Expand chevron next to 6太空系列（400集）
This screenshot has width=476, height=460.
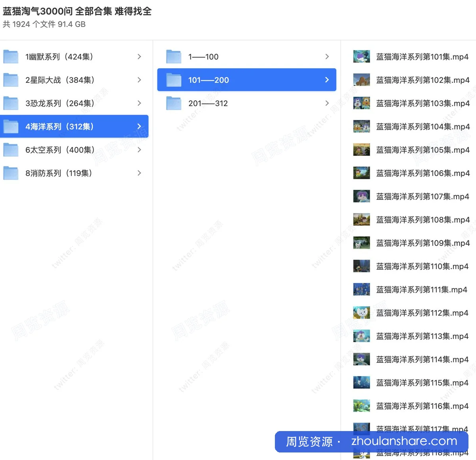(x=139, y=150)
